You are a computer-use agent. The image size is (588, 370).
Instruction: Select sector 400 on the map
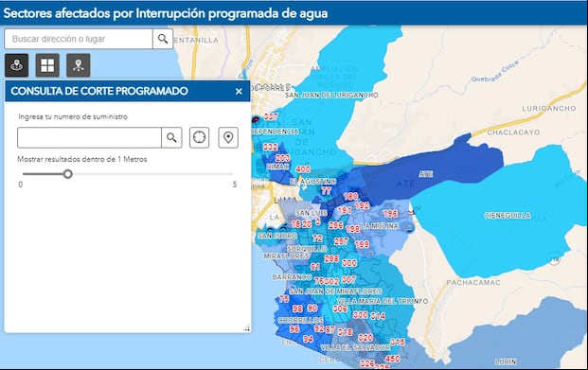303,169
